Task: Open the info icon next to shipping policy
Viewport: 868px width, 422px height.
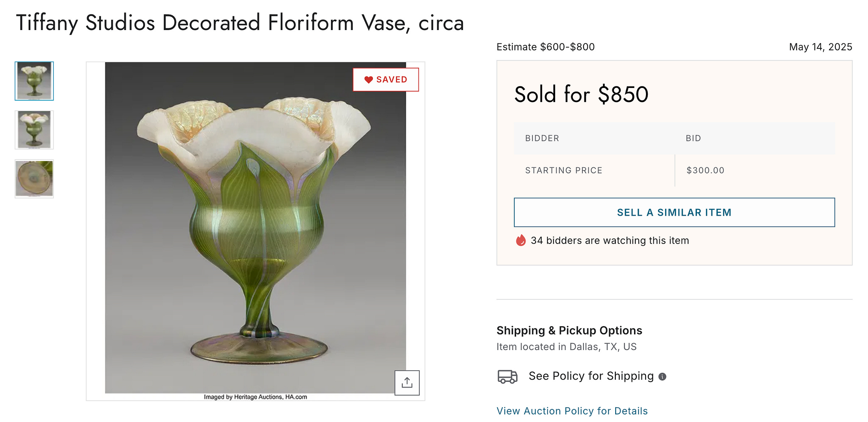Action: click(662, 377)
